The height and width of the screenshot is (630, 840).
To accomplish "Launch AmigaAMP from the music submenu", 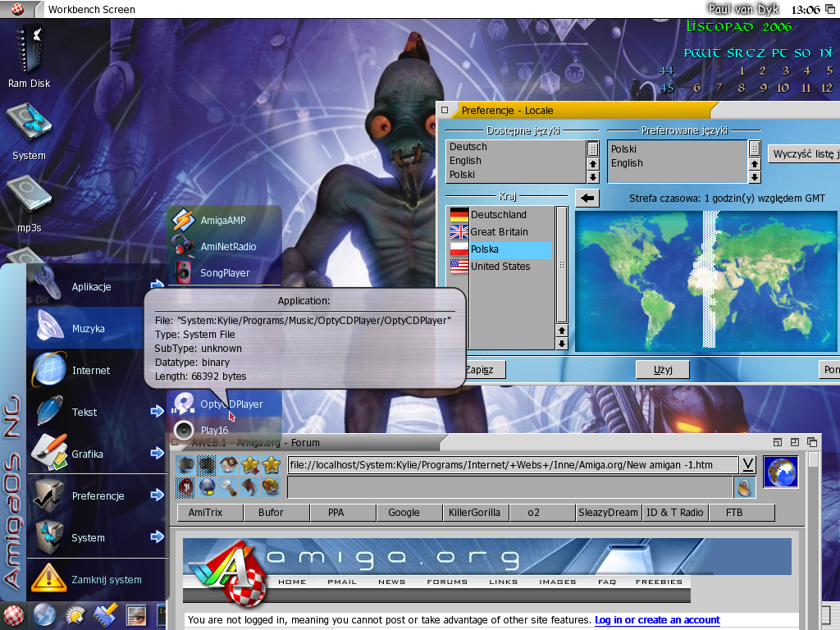I will [x=224, y=220].
